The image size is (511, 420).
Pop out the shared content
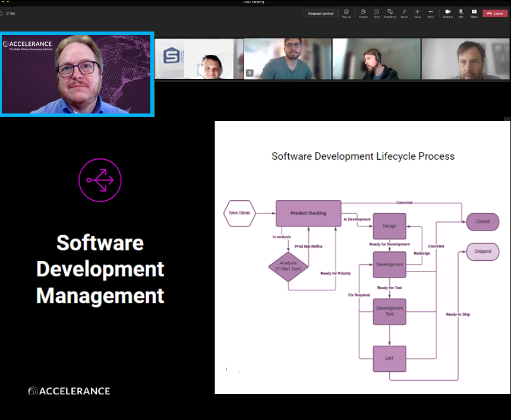(x=346, y=13)
